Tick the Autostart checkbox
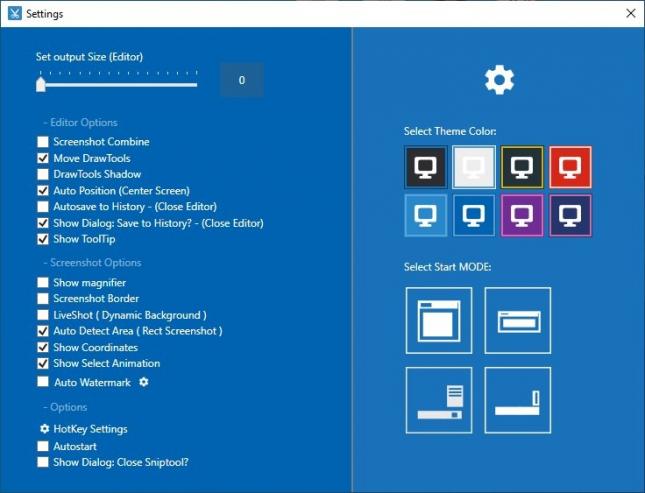This screenshot has width=645, height=493. coord(43,446)
